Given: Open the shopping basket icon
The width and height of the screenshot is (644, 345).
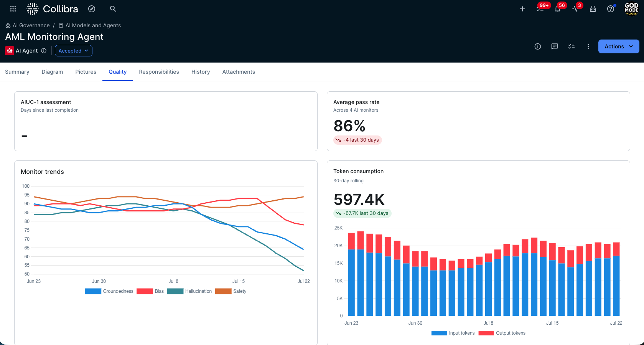Looking at the screenshot, I should [x=593, y=9].
